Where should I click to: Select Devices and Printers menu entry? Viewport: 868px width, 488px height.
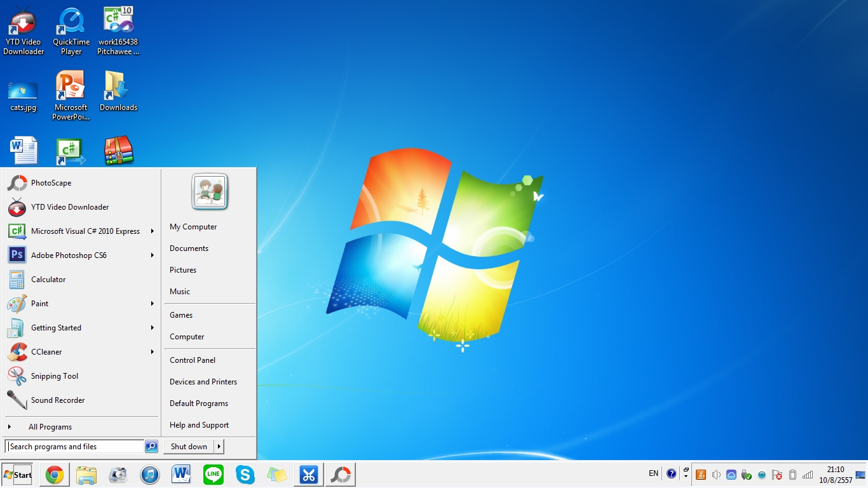coord(203,382)
